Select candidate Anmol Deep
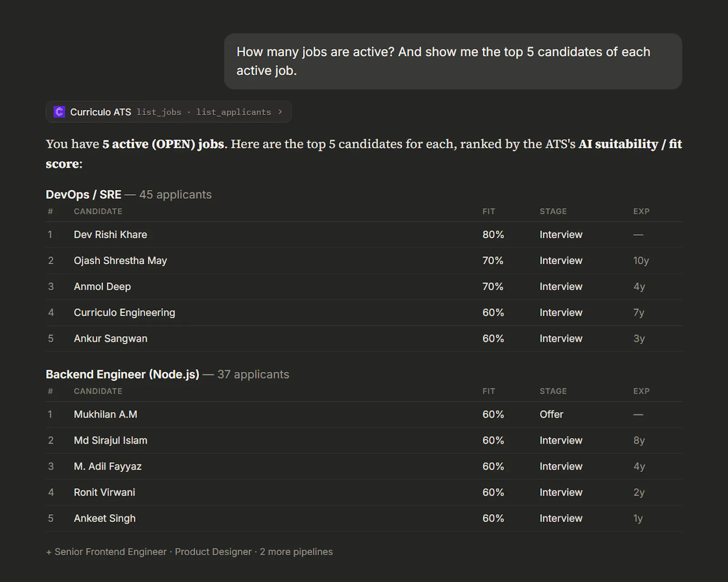728x582 pixels. click(x=102, y=286)
